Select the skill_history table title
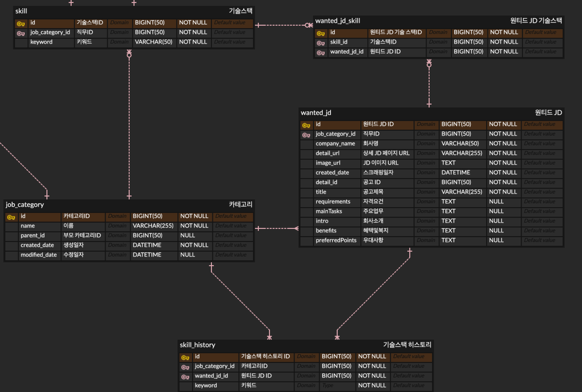 point(197,345)
